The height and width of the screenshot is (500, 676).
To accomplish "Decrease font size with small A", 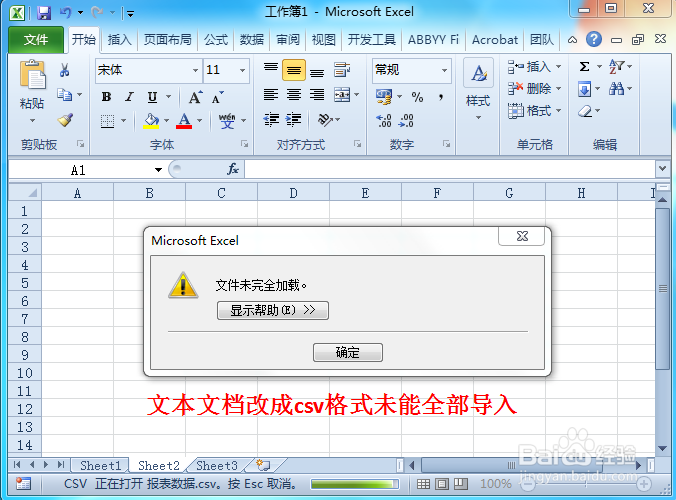I will tap(218, 97).
